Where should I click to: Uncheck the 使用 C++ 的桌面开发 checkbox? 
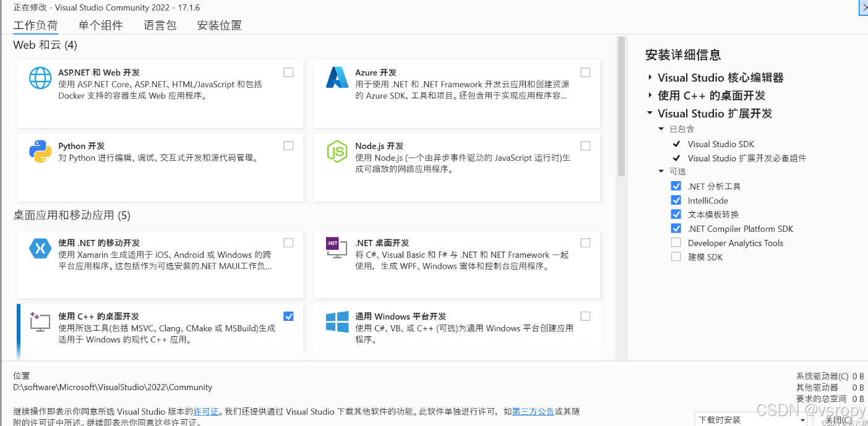(x=288, y=316)
